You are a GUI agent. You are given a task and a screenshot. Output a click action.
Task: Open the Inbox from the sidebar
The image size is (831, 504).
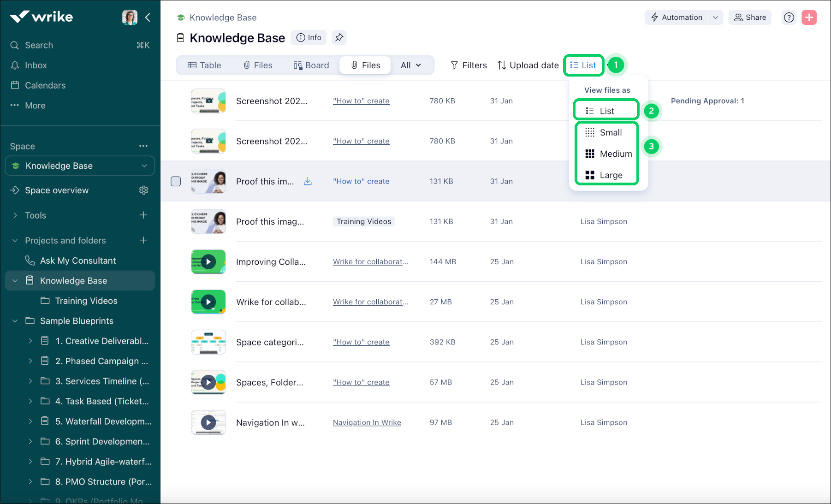[x=36, y=65]
